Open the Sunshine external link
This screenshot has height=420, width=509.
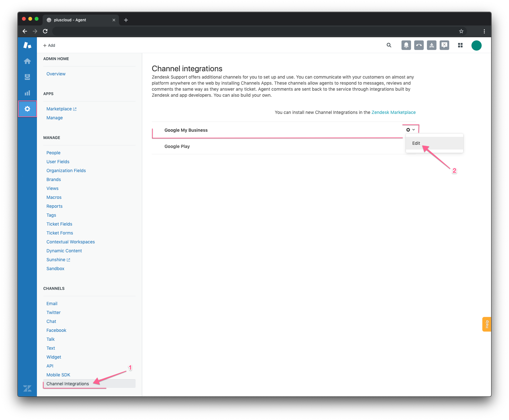point(58,260)
